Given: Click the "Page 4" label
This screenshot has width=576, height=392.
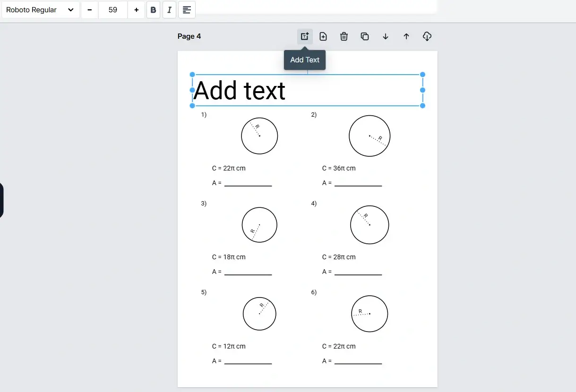Looking at the screenshot, I should (x=189, y=36).
